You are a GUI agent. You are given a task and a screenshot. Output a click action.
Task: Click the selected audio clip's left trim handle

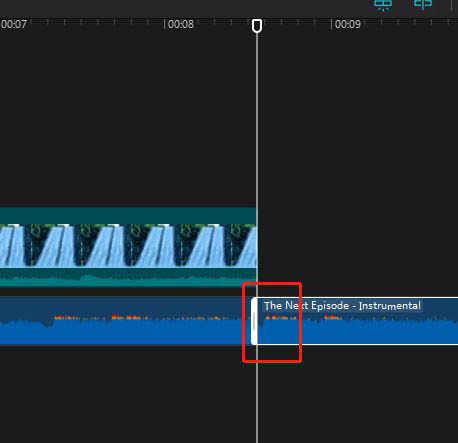pos(254,321)
